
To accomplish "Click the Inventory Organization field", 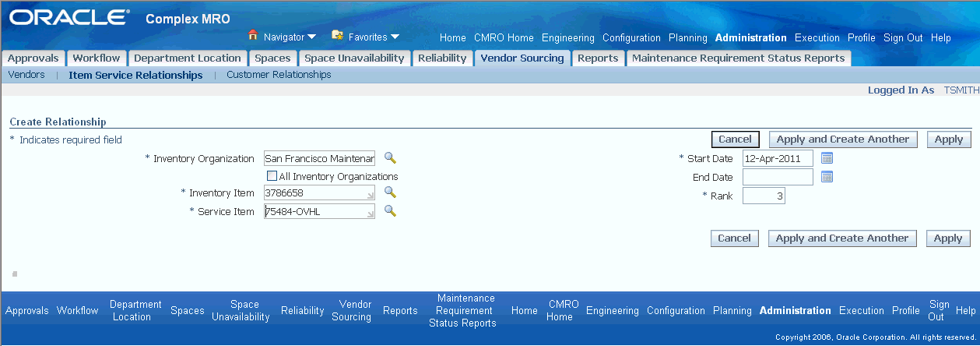I will [320, 158].
